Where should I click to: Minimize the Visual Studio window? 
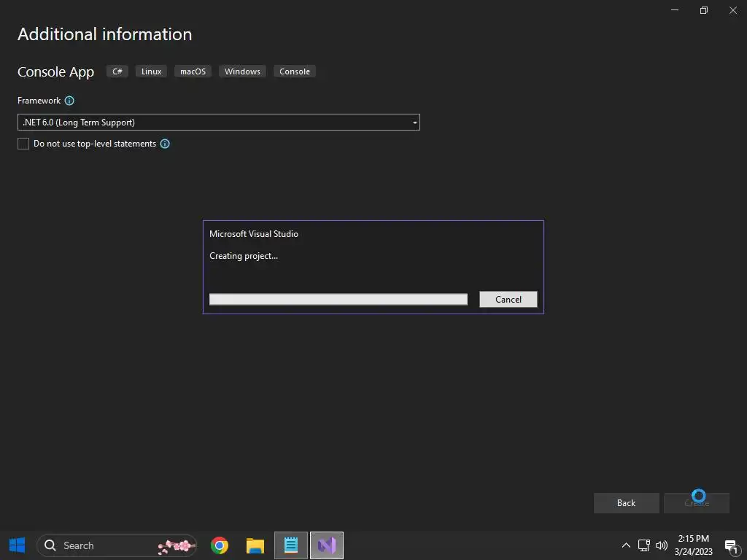[x=675, y=10]
